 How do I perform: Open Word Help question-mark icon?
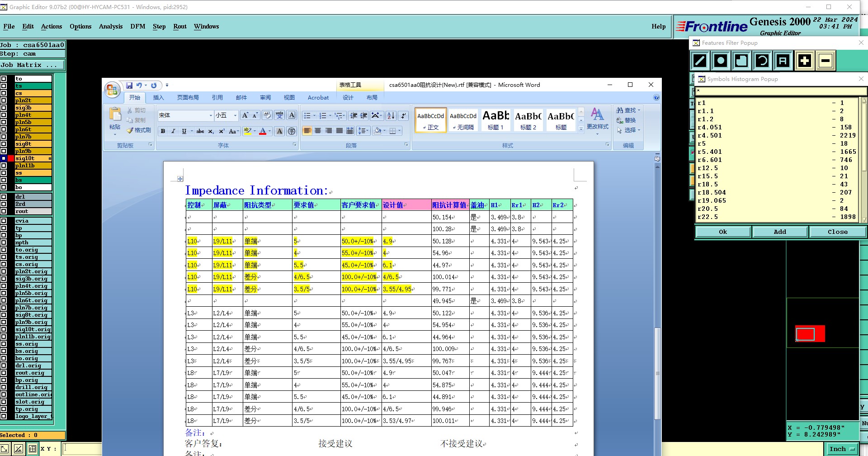pyautogui.click(x=656, y=97)
